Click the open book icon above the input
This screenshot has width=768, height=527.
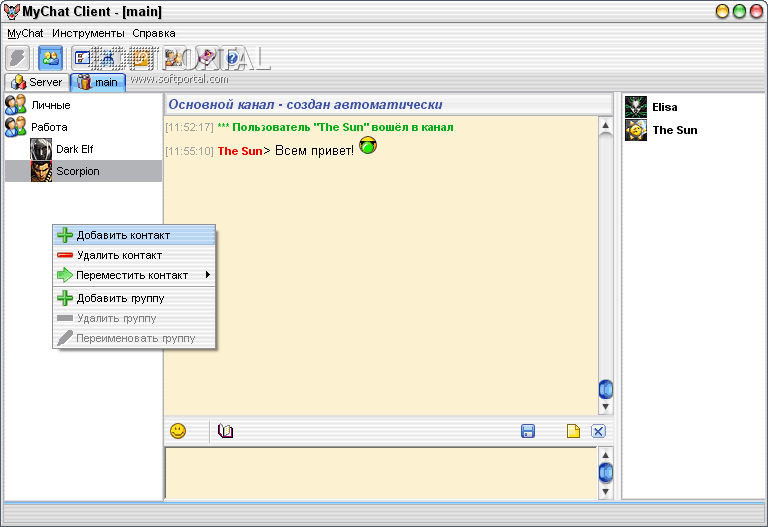click(225, 431)
